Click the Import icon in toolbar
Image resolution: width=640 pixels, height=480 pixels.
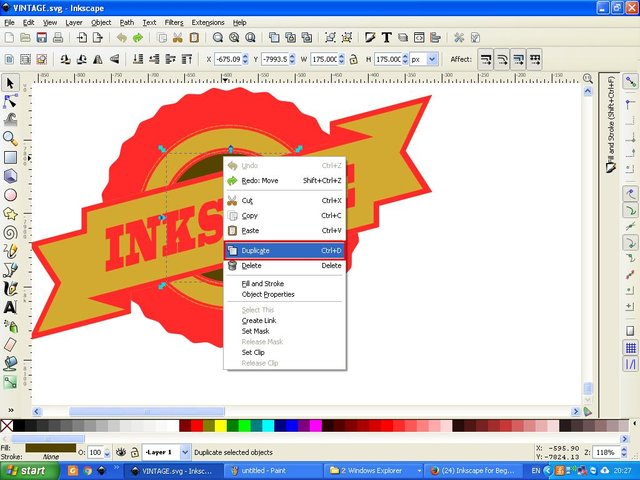[x=82, y=38]
